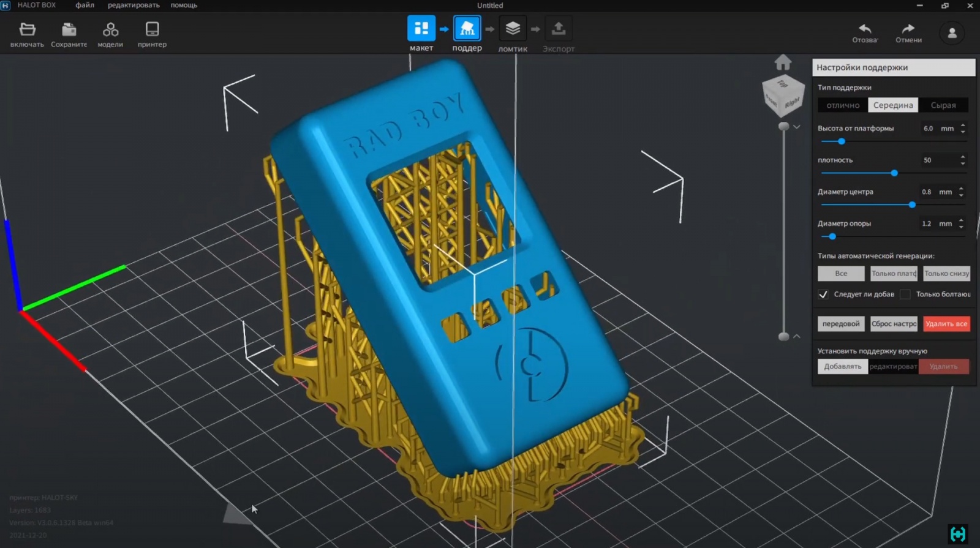Decrease the Диаметр центра value
Viewport: 980px width, 548px height.
[961, 195]
